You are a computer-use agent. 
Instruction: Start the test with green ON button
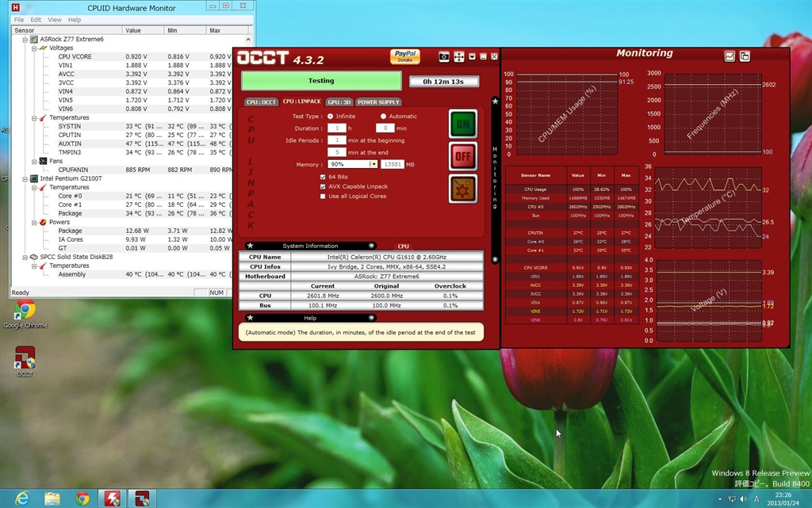pyautogui.click(x=463, y=124)
